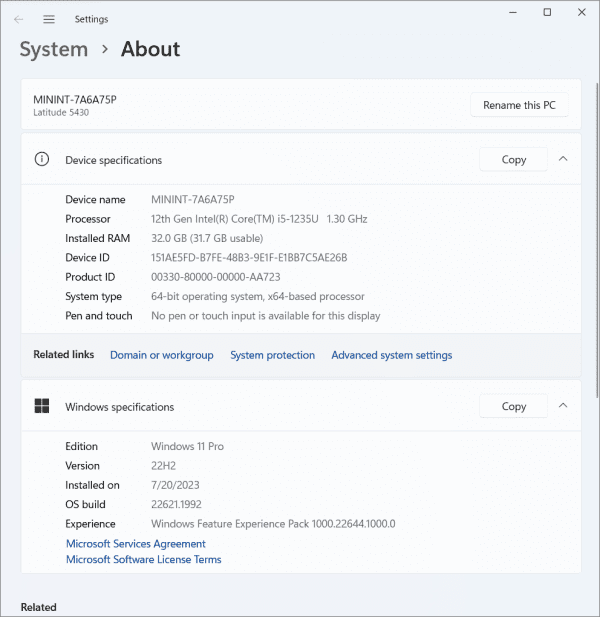This screenshot has width=600, height=617.
Task: Open Domain or workgroup link
Action: pos(162,355)
